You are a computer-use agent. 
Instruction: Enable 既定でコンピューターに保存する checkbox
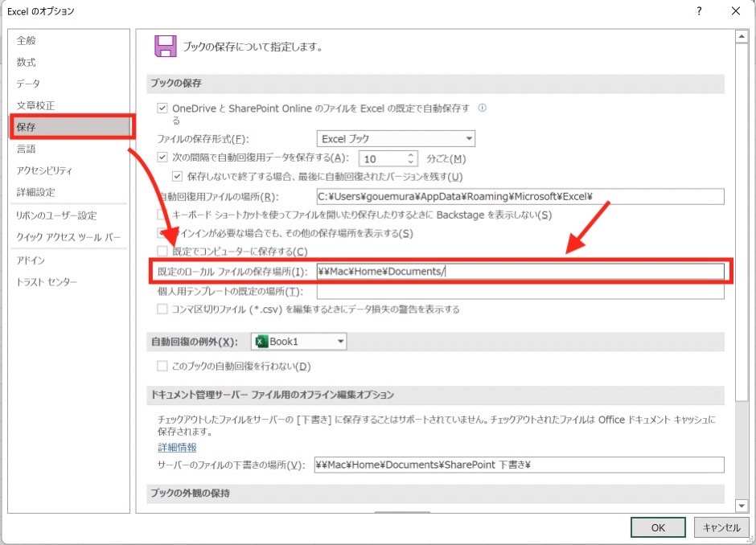162,251
